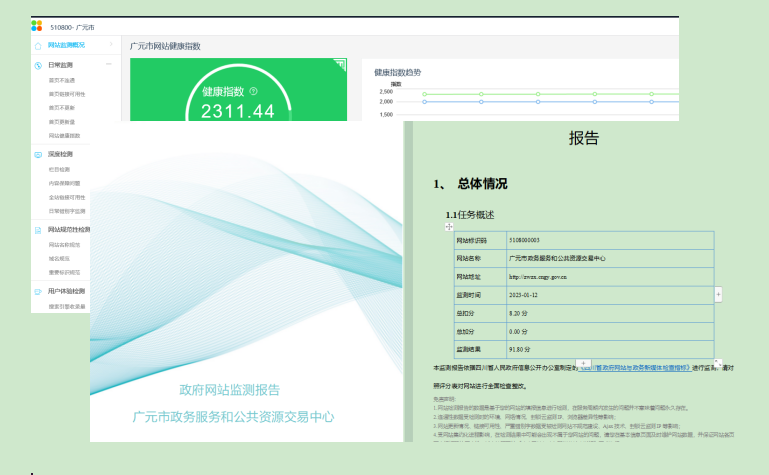Click the 1、总体情况 section heading
The image size is (769, 475).
click(470, 184)
